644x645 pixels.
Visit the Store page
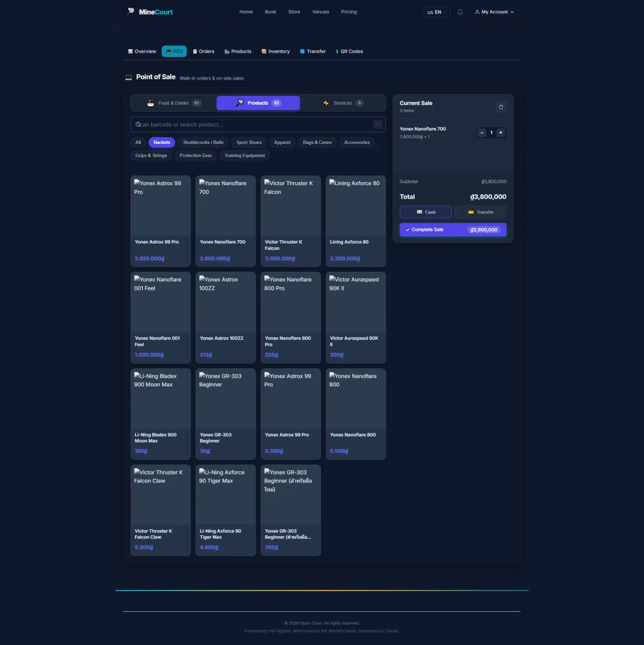[294, 12]
